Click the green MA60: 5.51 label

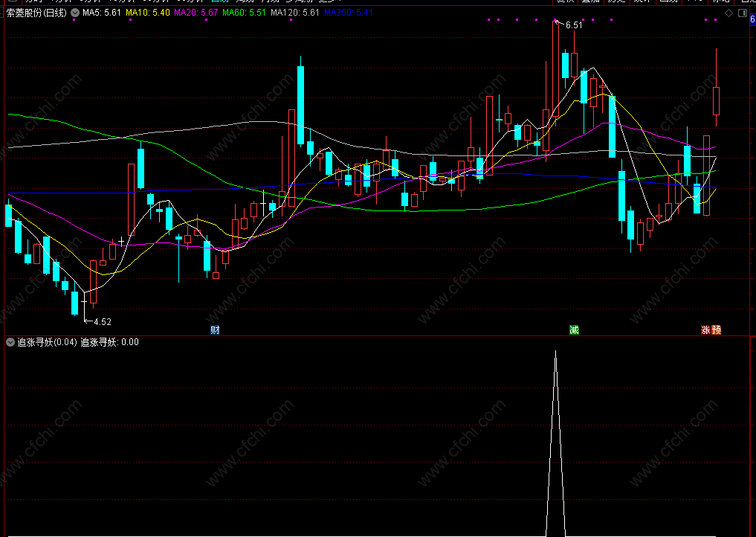[x=244, y=13]
